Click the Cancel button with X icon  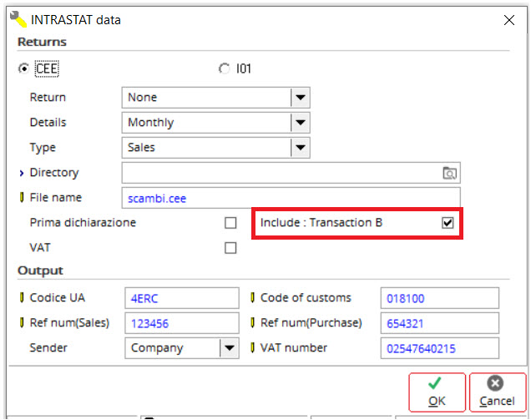[498, 392]
